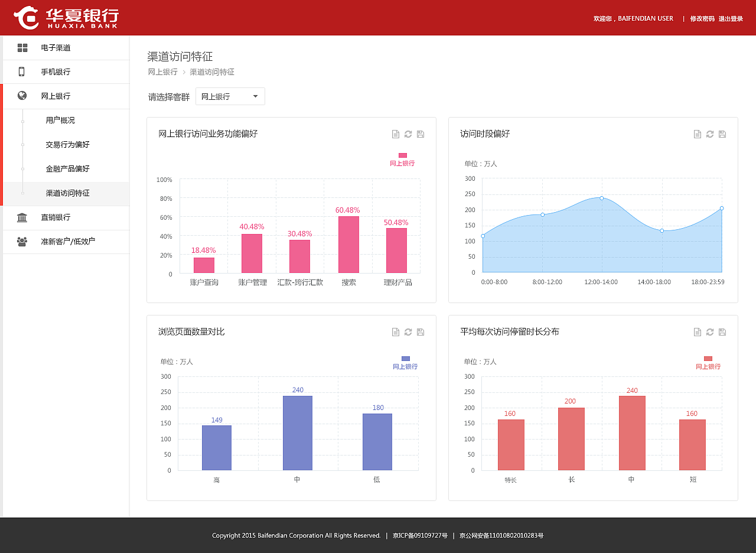This screenshot has width=756, height=553.
Task: Open the 网上银行 customer group dropdown
Action: click(230, 96)
